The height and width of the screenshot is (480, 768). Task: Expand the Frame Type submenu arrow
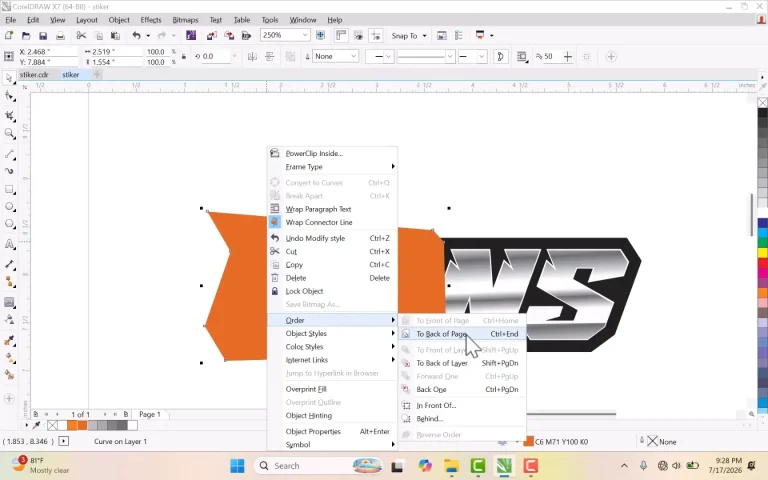tap(393, 167)
